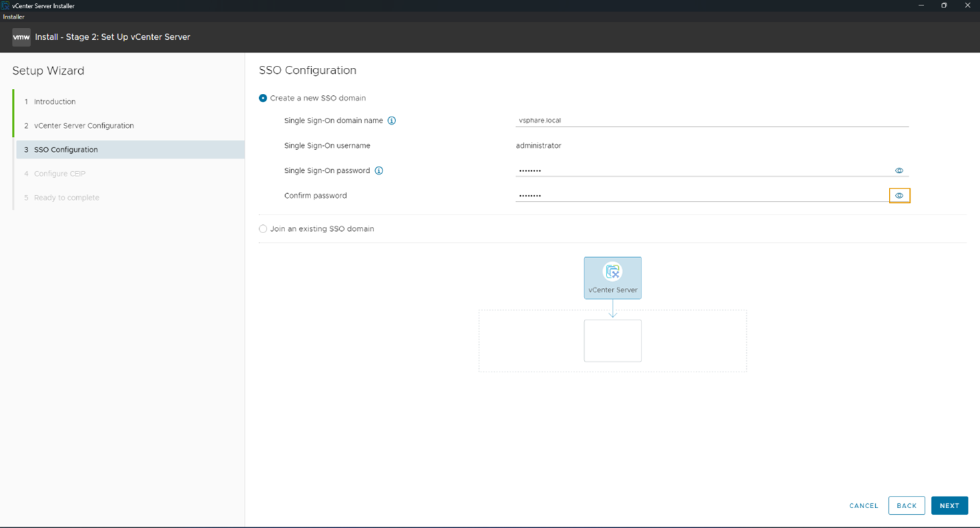Click the empty dashed placeholder box below vCenter Server
The height and width of the screenshot is (528, 980).
[612, 340]
